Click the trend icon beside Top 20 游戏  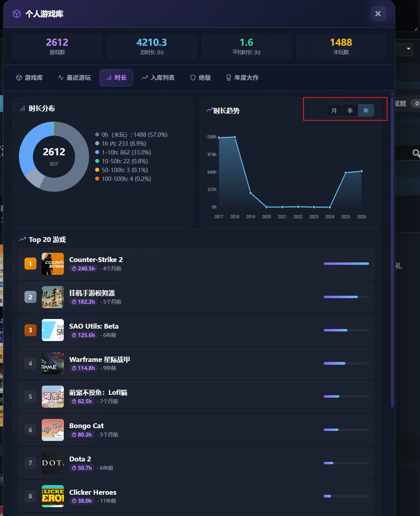coord(22,239)
